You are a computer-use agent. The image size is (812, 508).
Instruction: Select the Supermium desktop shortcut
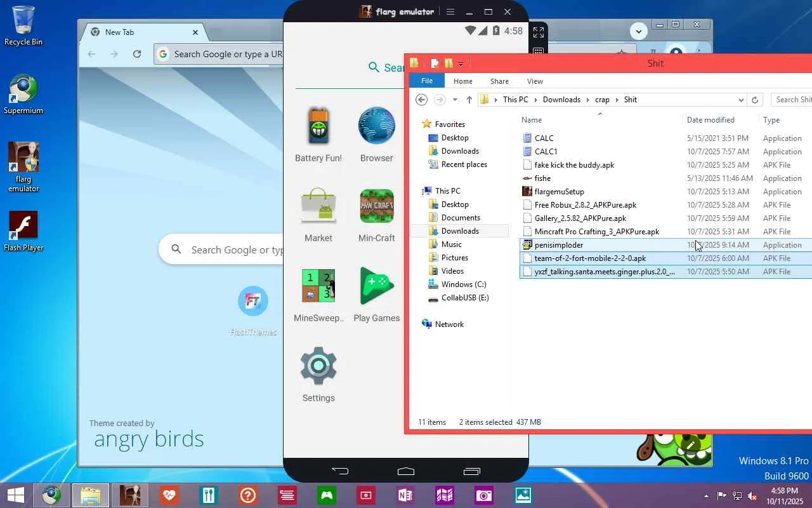[23, 95]
